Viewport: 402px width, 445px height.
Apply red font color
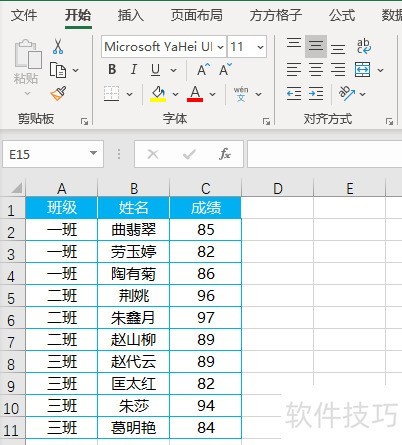click(x=195, y=94)
